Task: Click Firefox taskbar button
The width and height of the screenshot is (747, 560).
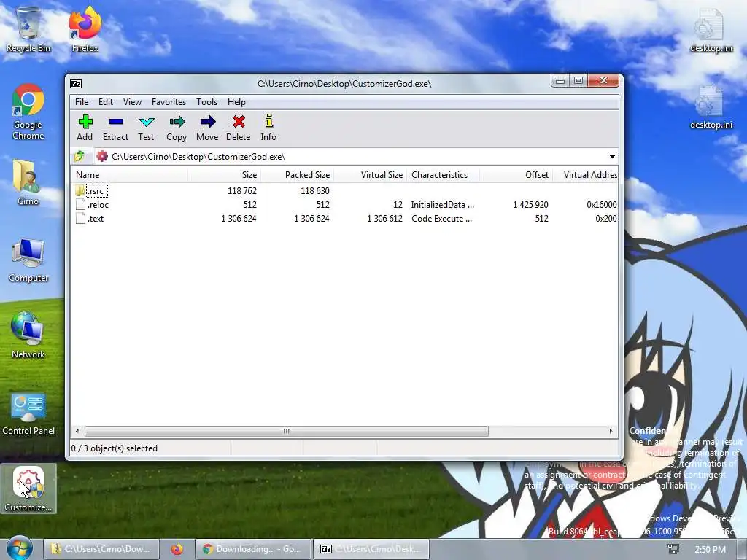Action: [x=177, y=549]
